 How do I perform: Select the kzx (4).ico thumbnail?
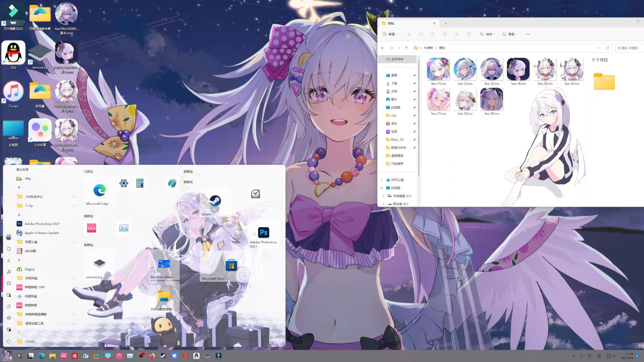518,69
